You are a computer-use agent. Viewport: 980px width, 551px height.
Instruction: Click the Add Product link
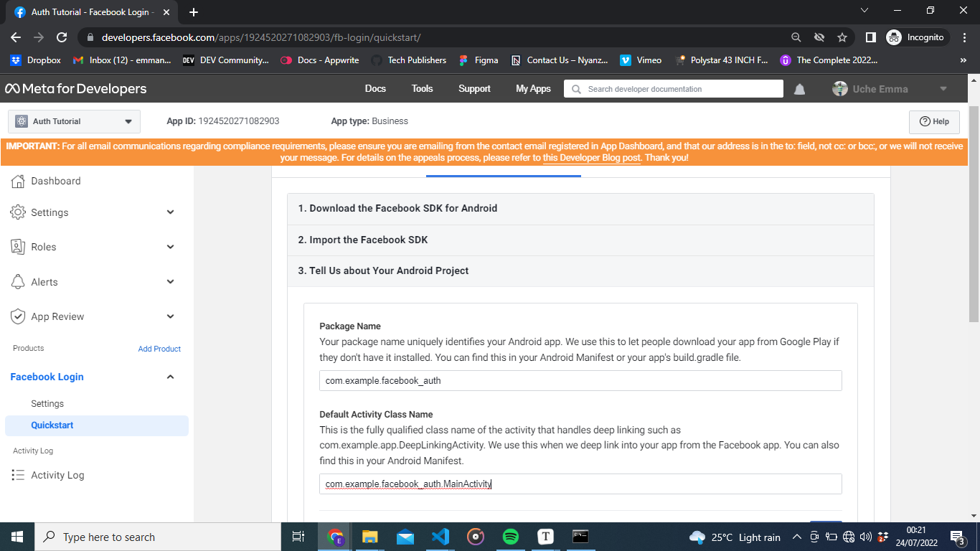[159, 349]
